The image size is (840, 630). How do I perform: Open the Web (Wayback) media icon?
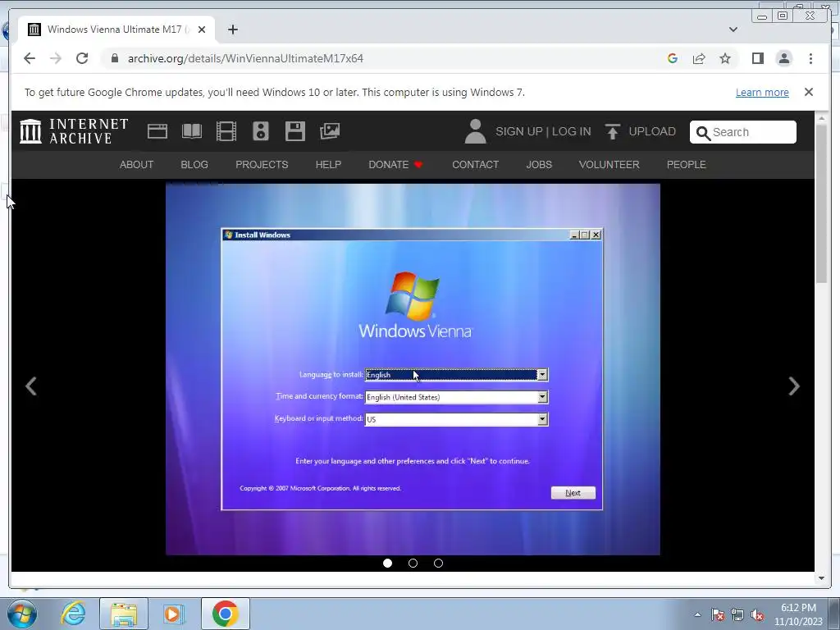157,131
